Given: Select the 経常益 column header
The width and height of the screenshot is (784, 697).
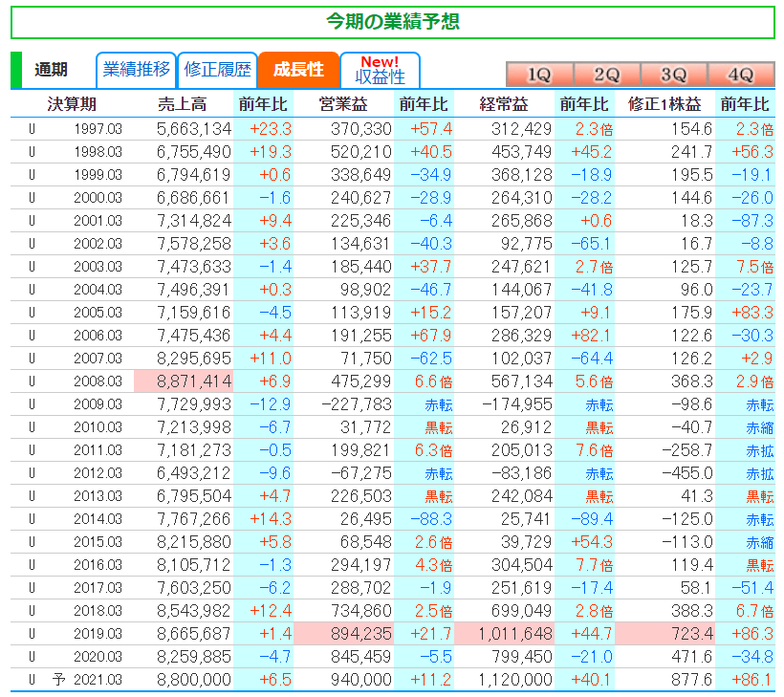Looking at the screenshot, I should tap(502, 104).
